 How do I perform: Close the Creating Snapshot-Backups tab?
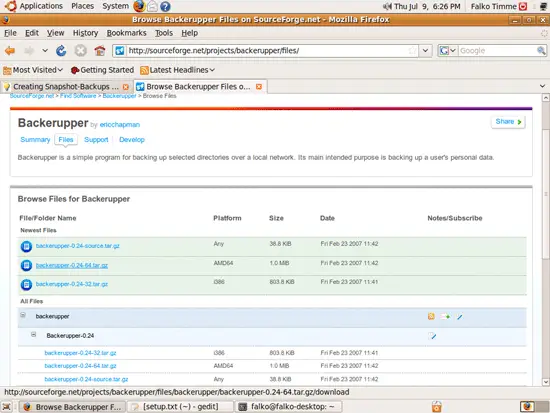click(x=126, y=87)
